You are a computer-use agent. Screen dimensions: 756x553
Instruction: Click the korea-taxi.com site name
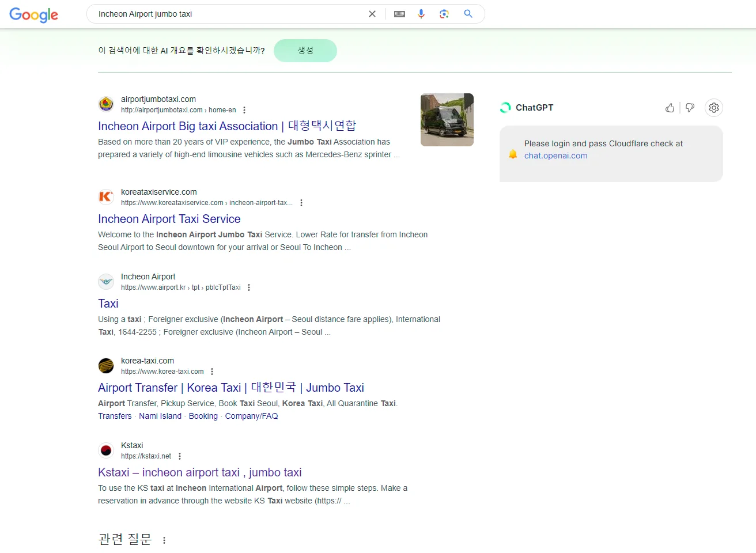pyautogui.click(x=148, y=361)
